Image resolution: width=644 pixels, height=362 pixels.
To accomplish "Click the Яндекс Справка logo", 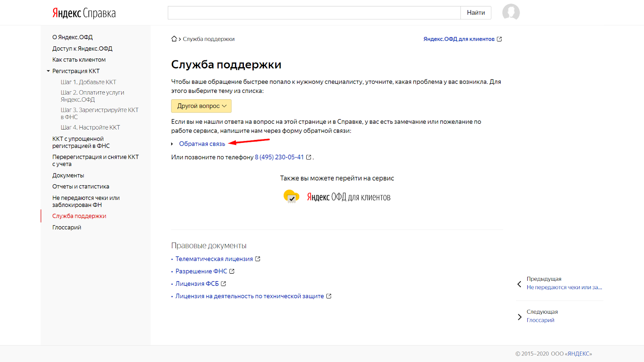I will (84, 13).
